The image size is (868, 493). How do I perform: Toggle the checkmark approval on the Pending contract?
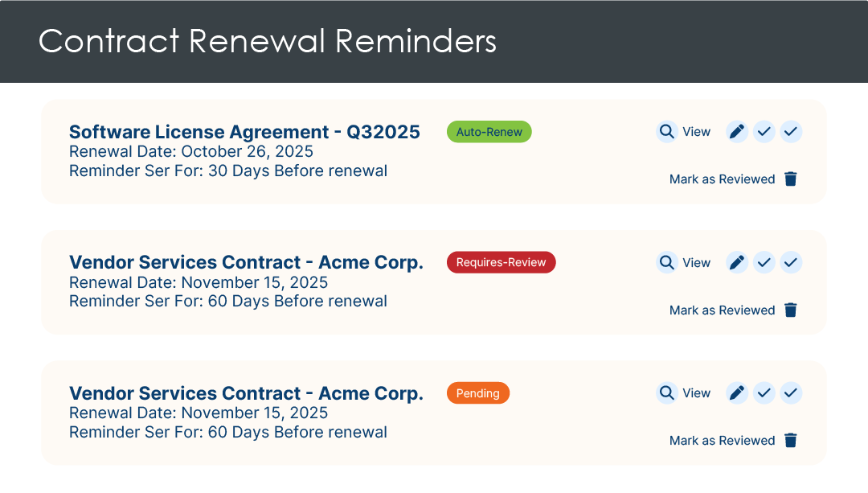point(764,393)
